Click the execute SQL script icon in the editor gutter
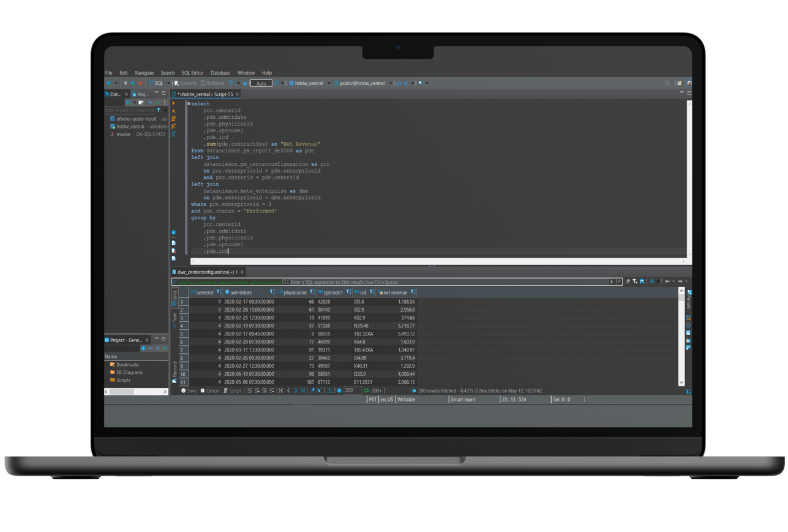The height and width of the screenshot is (532, 788). click(174, 118)
